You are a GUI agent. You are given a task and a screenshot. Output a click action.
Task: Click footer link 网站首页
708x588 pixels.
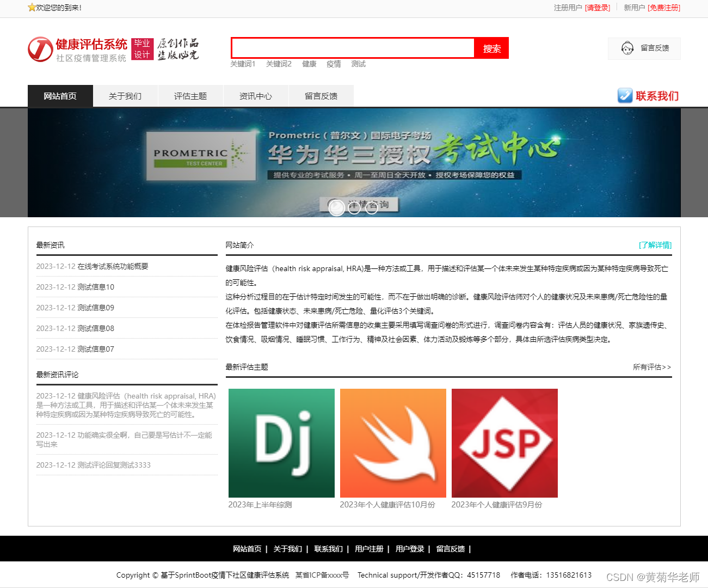[247, 549]
